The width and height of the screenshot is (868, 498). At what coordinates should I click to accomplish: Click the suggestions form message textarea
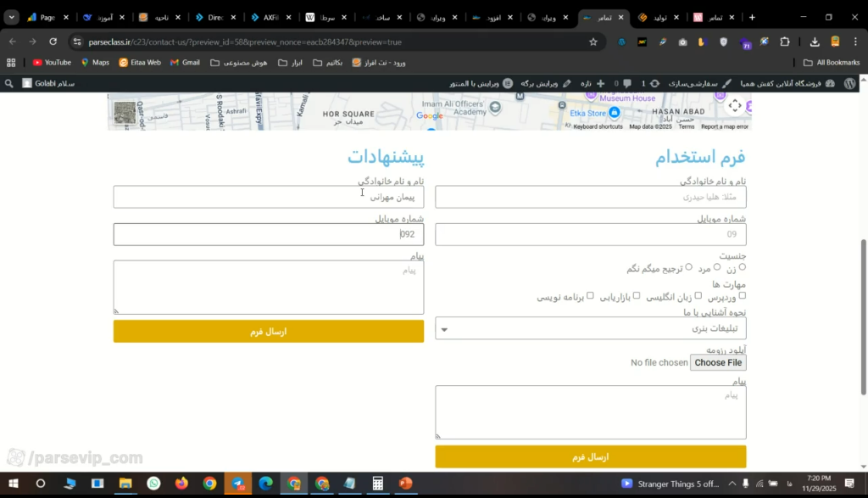pyautogui.click(x=269, y=288)
